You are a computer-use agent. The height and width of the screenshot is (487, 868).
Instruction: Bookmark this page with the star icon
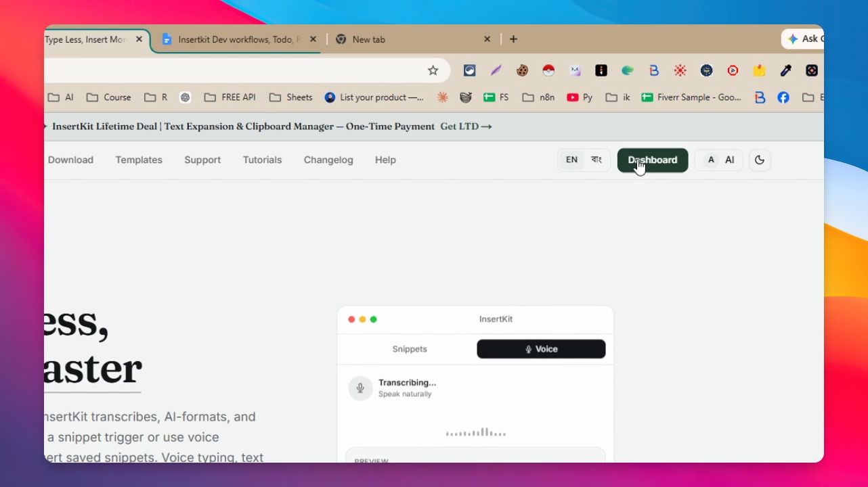click(x=433, y=70)
